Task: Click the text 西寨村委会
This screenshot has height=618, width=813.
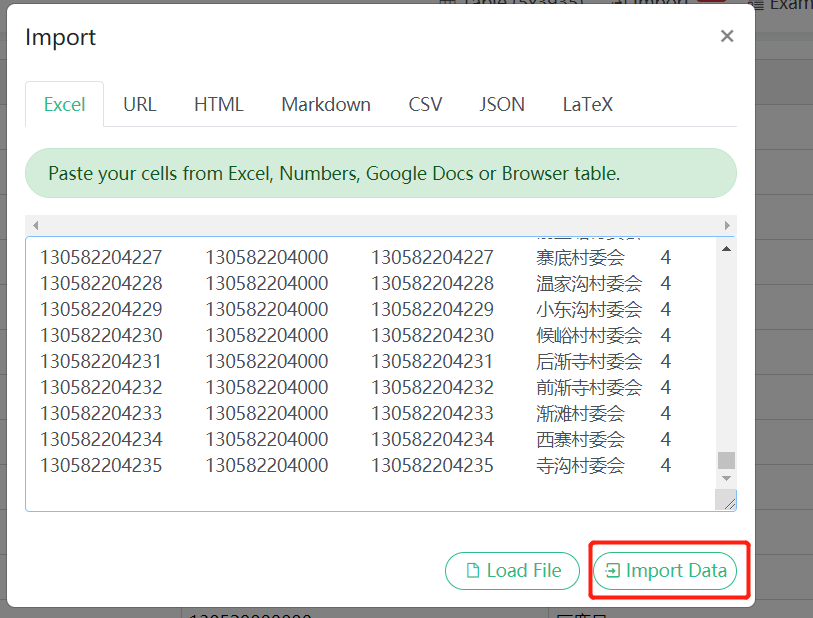Action: 580,440
